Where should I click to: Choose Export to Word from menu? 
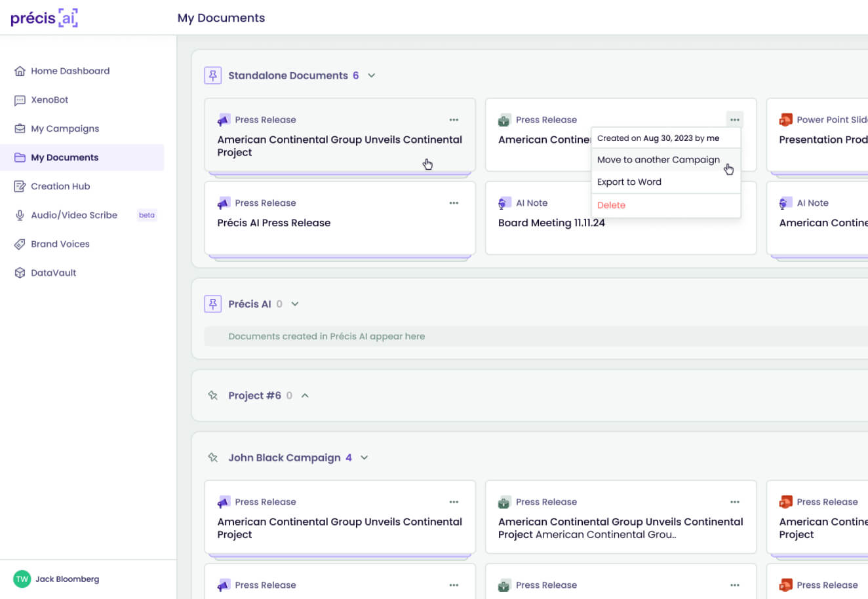tap(629, 182)
